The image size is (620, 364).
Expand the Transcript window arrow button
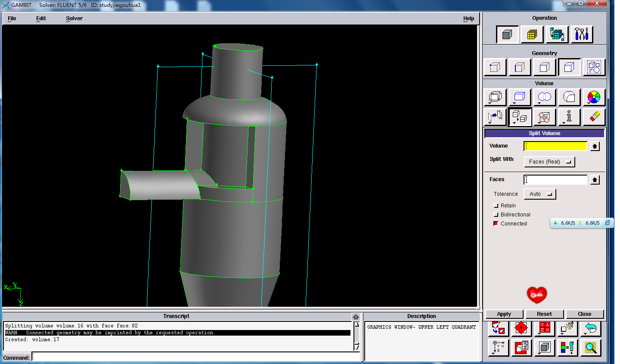coord(356,317)
